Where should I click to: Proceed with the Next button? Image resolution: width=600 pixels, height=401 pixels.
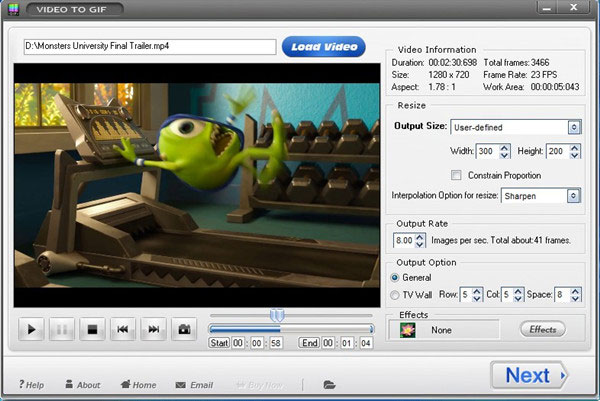(x=530, y=375)
